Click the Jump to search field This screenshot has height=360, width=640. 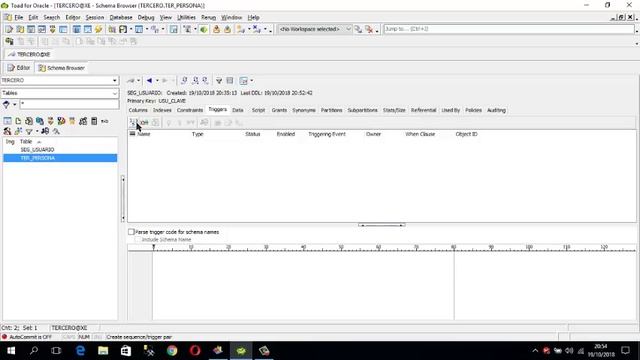509,29
